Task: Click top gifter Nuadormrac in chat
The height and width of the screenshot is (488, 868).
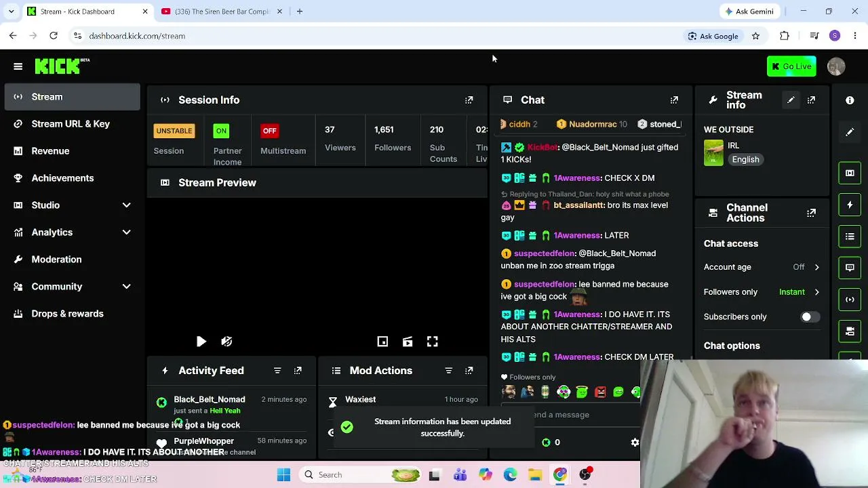Action: pyautogui.click(x=592, y=125)
